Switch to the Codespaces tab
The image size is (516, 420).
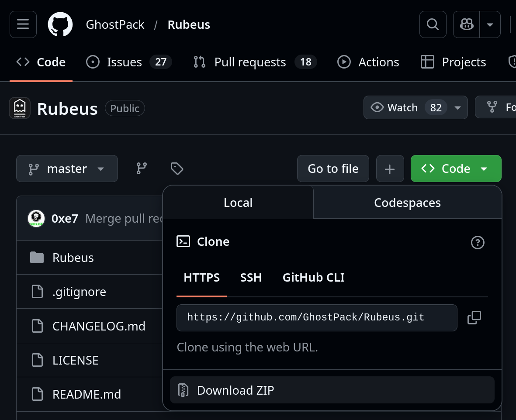(407, 202)
